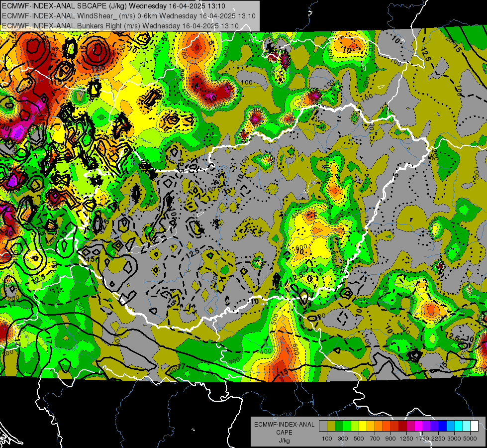Image resolution: width=487 pixels, height=448 pixels.
Task: Select the WindShear 0-6km title line
Action: 128,16
